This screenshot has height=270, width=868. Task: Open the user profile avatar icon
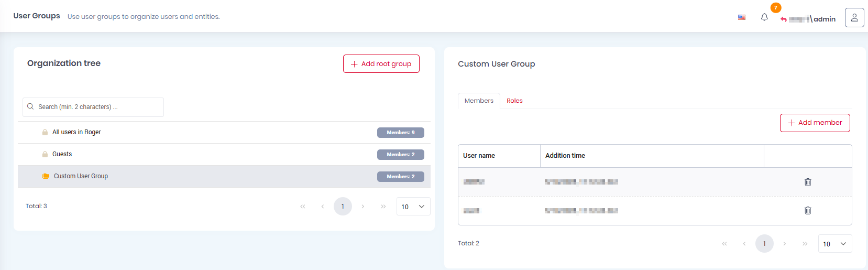854,18
